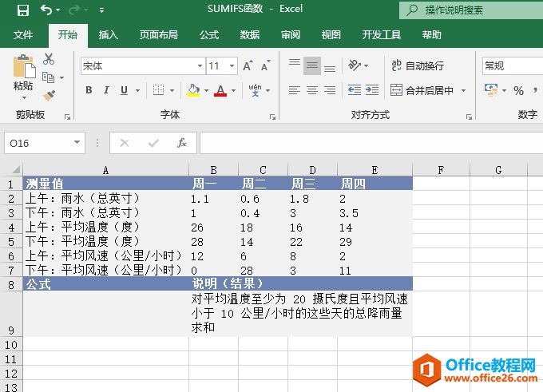Open the 字体 group dialog launcher
543x392 pixels.
272,117
